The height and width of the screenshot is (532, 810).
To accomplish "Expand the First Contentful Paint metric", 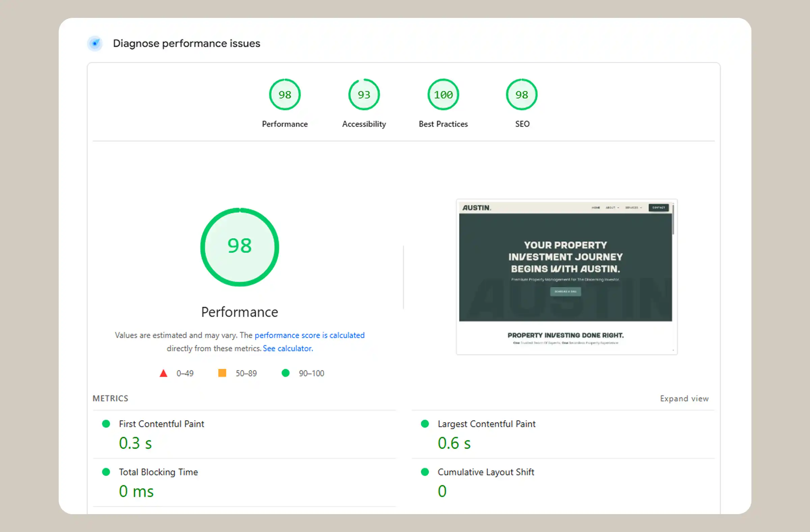I will [x=161, y=424].
